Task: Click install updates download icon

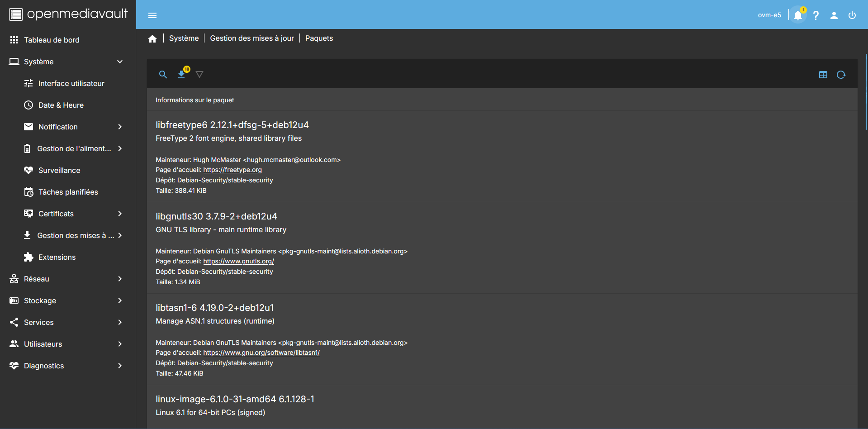Action: click(x=182, y=75)
